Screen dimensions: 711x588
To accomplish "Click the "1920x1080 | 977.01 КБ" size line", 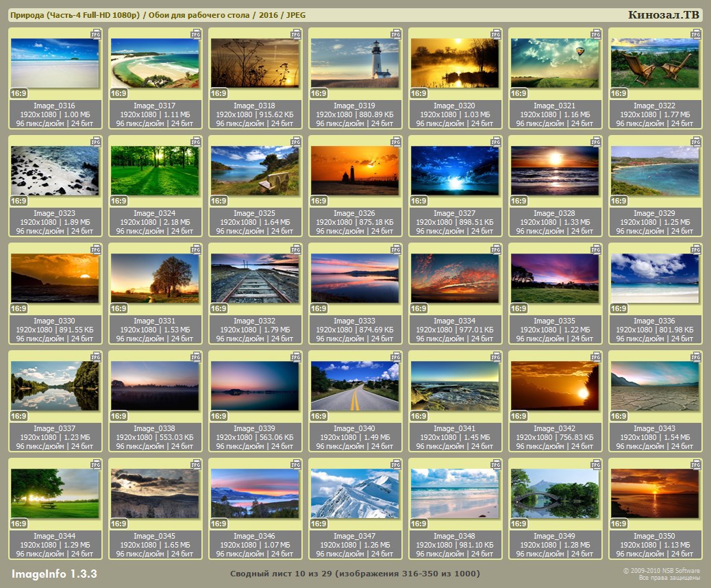I will 455,330.
